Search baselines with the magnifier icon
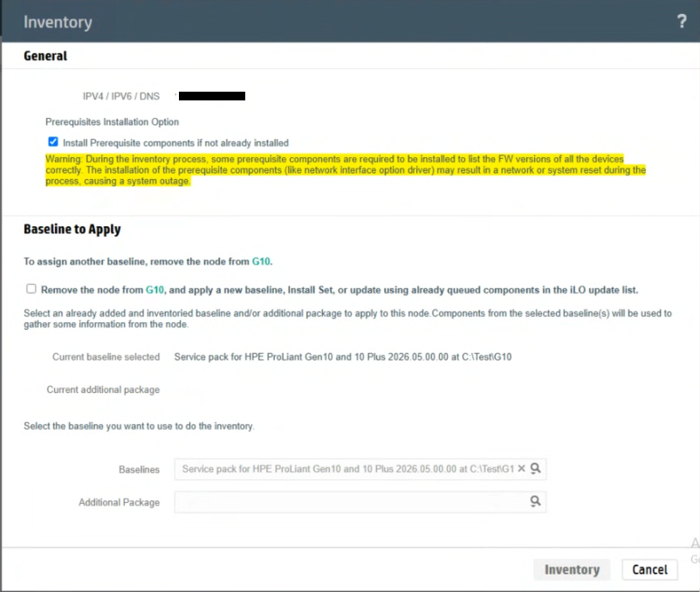This screenshot has width=700, height=592. tap(535, 468)
